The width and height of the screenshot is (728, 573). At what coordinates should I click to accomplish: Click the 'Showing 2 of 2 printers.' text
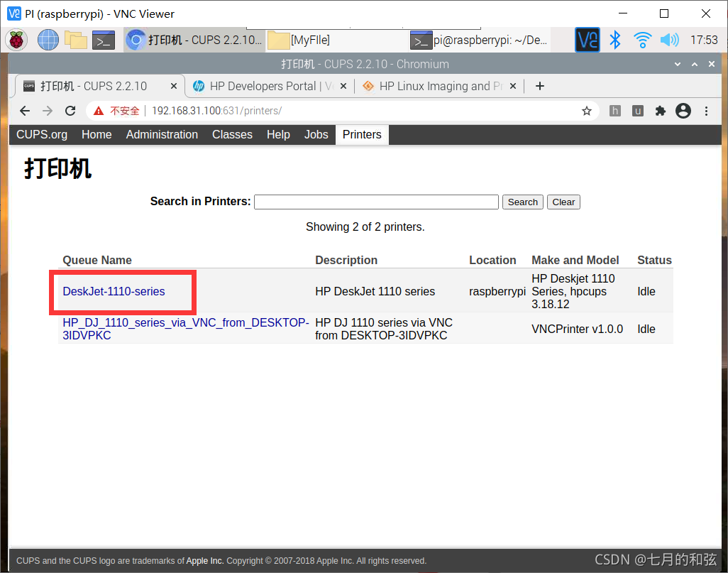pos(365,227)
